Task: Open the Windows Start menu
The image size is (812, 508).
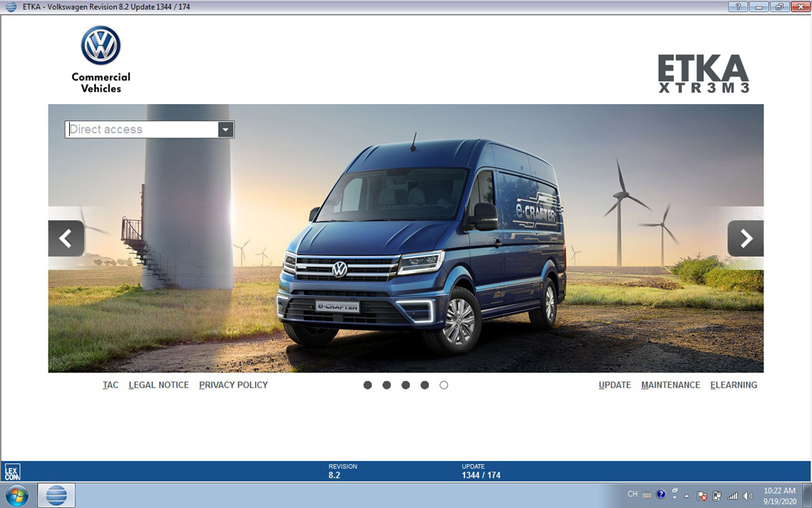Action: [x=16, y=496]
